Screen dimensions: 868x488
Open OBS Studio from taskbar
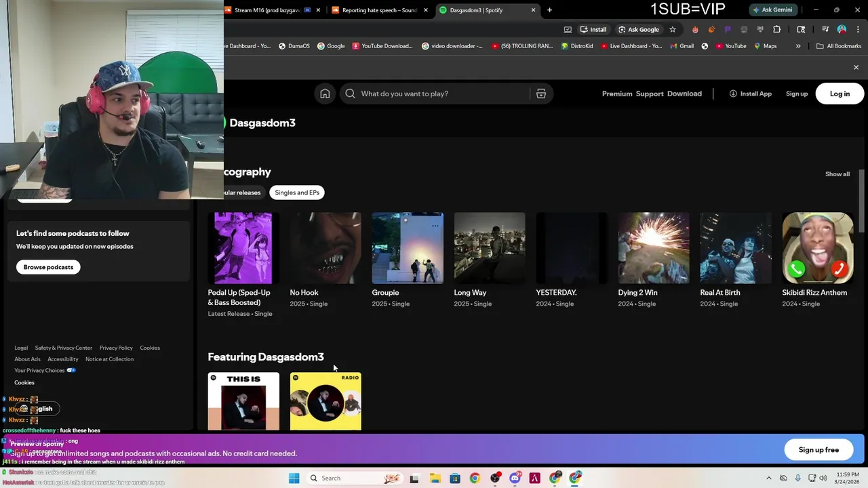click(495, 478)
